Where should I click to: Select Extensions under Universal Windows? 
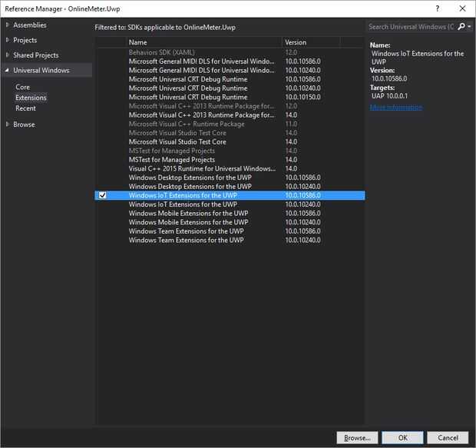pos(31,98)
